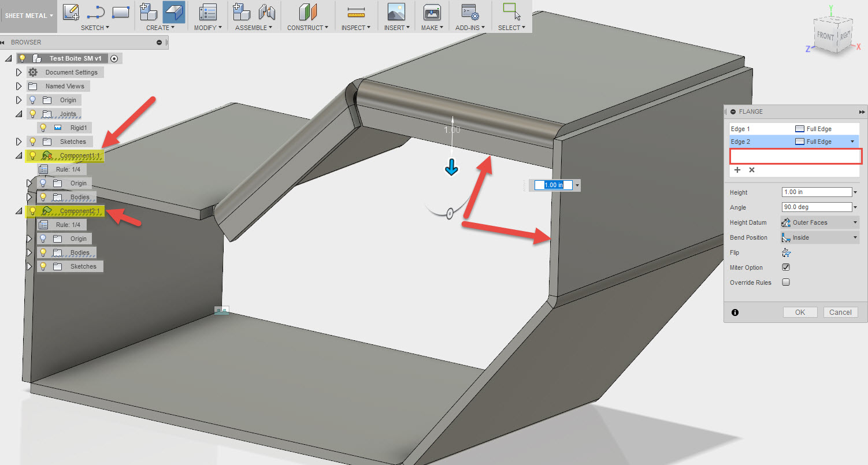
Task: Open the SHEET METAL workspace menu
Action: [25, 16]
